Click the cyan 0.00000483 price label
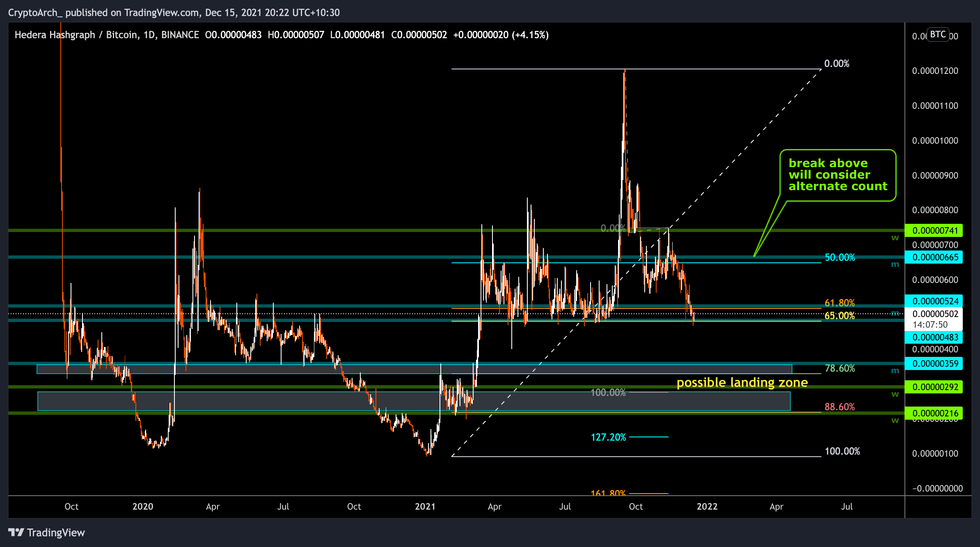Viewport: 980px width, 547px height. click(934, 337)
